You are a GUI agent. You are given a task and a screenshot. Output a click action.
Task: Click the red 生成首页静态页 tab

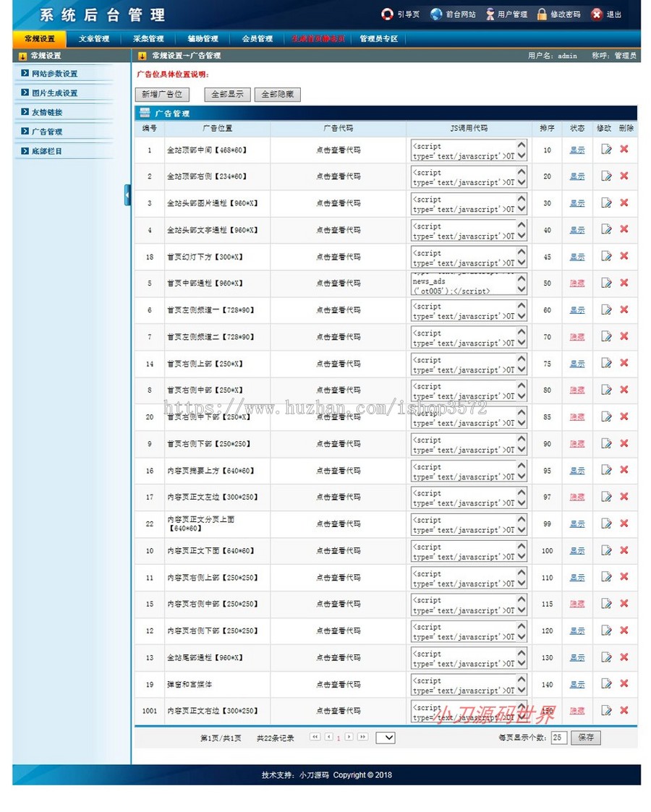pyautogui.click(x=318, y=39)
